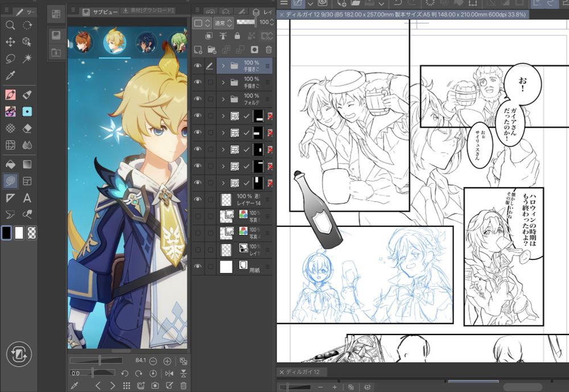This screenshot has width=569, height=392.
Task: Select the Blend droplets tool
Action: point(27,145)
